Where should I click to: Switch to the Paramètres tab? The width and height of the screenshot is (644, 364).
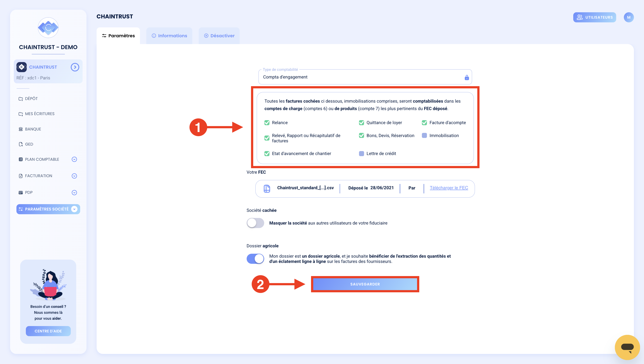coord(118,36)
